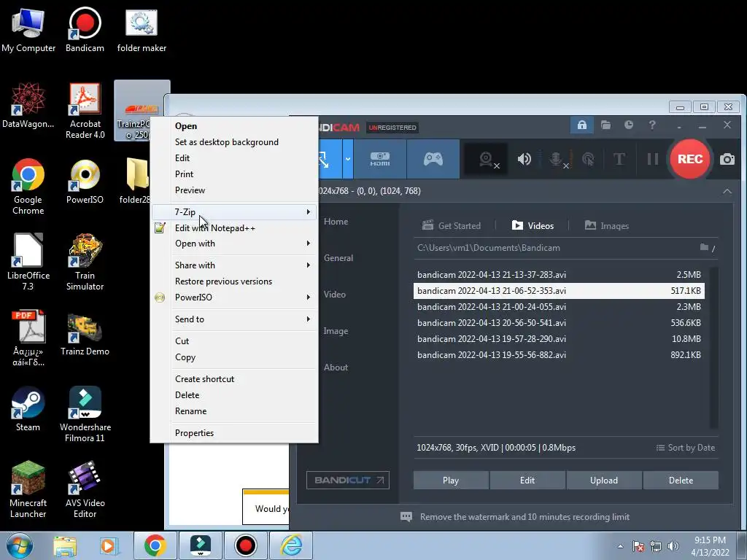Open General settings in sidebar

(x=338, y=258)
